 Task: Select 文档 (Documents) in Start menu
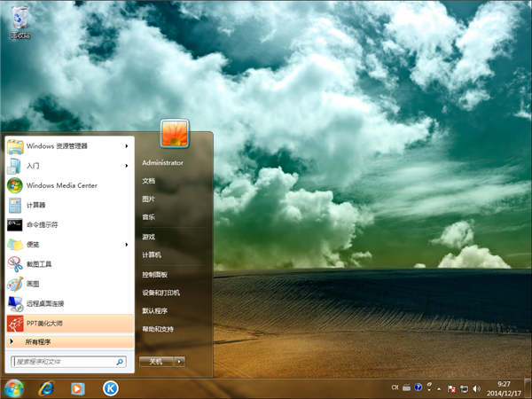pyautogui.click(x=148, y=181)
